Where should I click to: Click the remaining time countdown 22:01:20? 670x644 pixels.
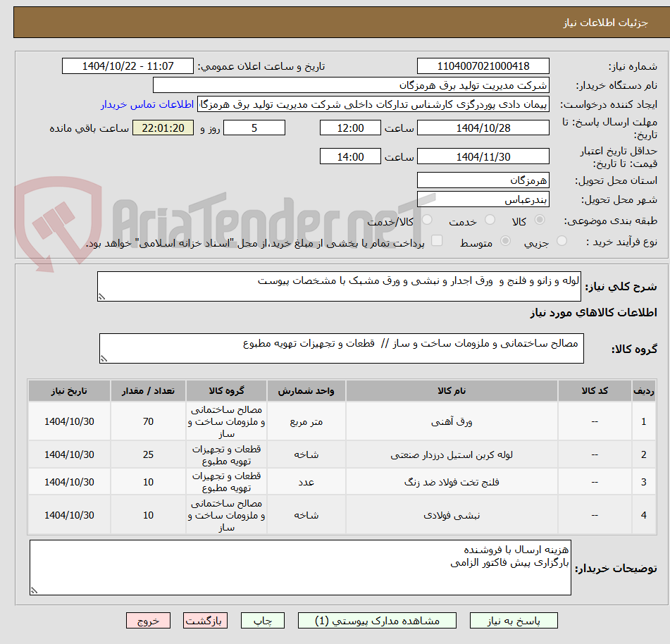pos(163,128)
